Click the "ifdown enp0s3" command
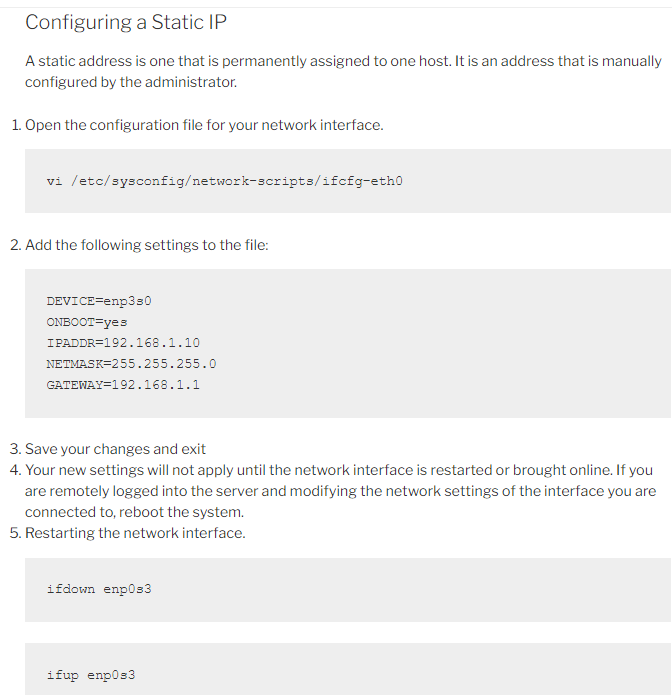 [99, 589]
